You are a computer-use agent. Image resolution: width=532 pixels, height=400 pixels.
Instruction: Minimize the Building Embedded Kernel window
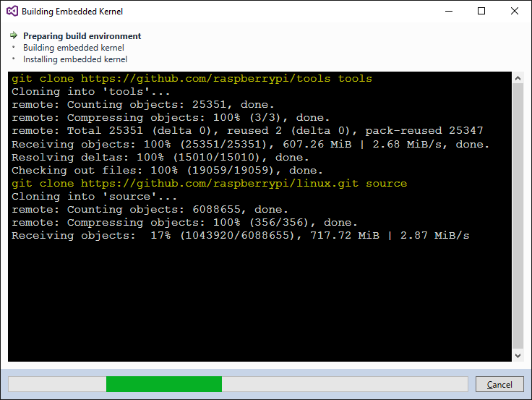click(x=449, y=11)
